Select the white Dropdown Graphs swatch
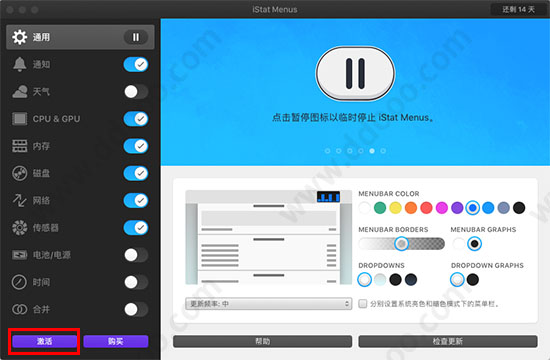Screen dimensions: 550x360 click(x=457, y=280)
